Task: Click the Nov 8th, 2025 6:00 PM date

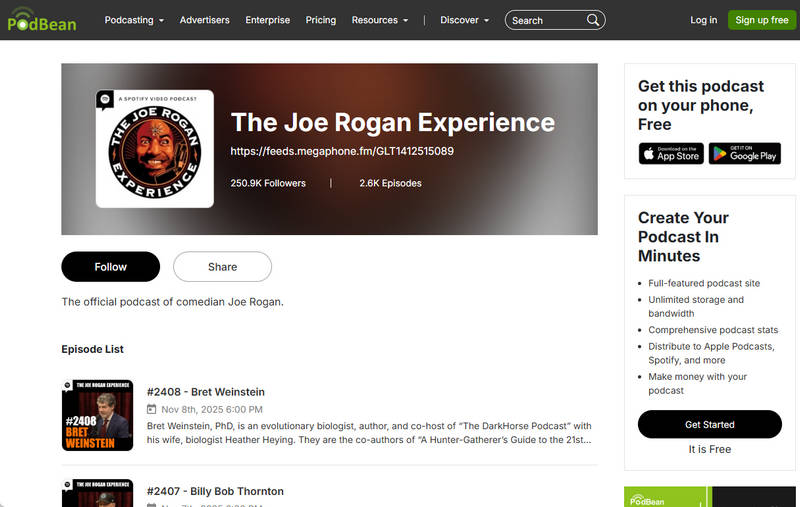Action: click(x=212, y=409)
